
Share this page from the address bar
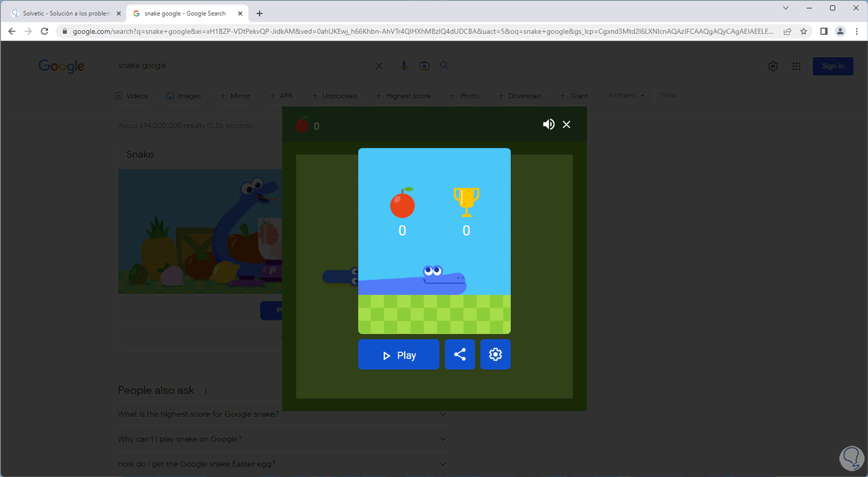coord(788,31)
